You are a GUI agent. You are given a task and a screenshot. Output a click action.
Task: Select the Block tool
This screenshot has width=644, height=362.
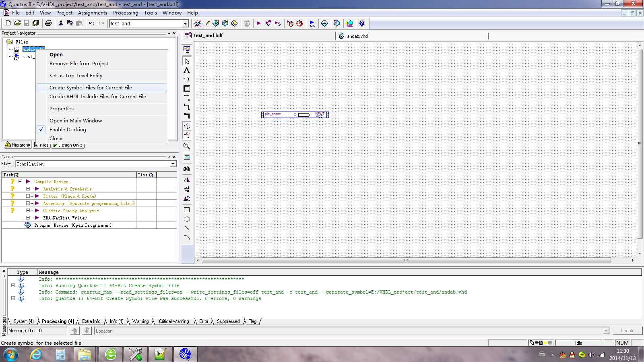[187, 89]
